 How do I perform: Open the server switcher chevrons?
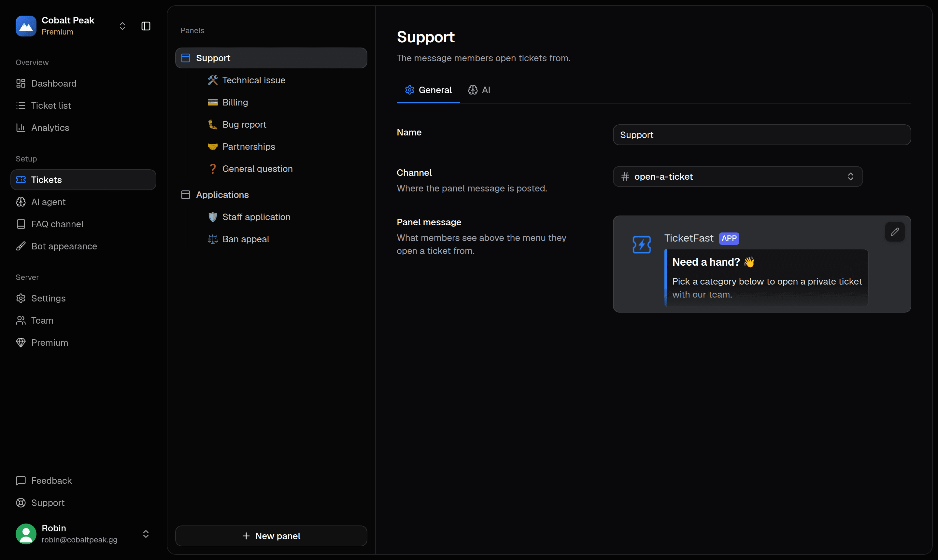tap(122, 26)
